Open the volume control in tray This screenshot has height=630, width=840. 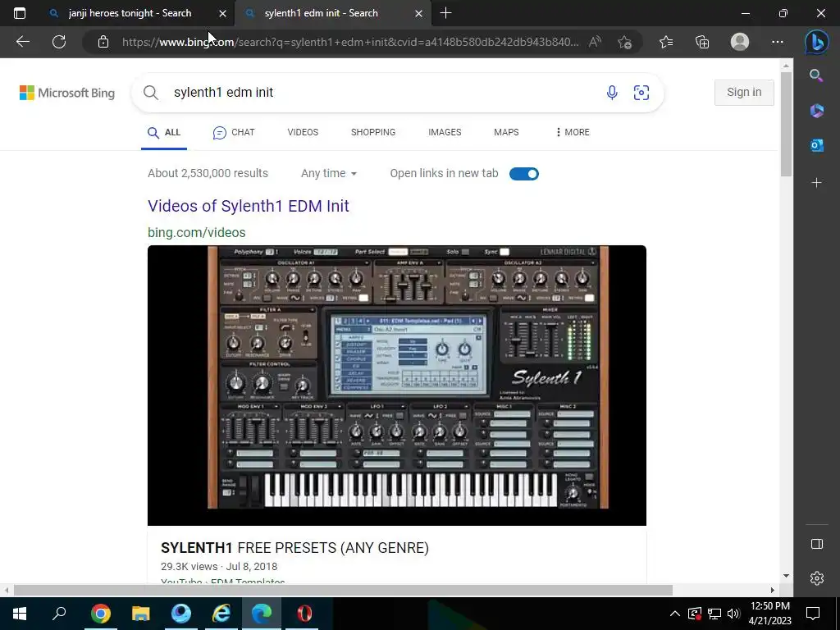(733, 614)
